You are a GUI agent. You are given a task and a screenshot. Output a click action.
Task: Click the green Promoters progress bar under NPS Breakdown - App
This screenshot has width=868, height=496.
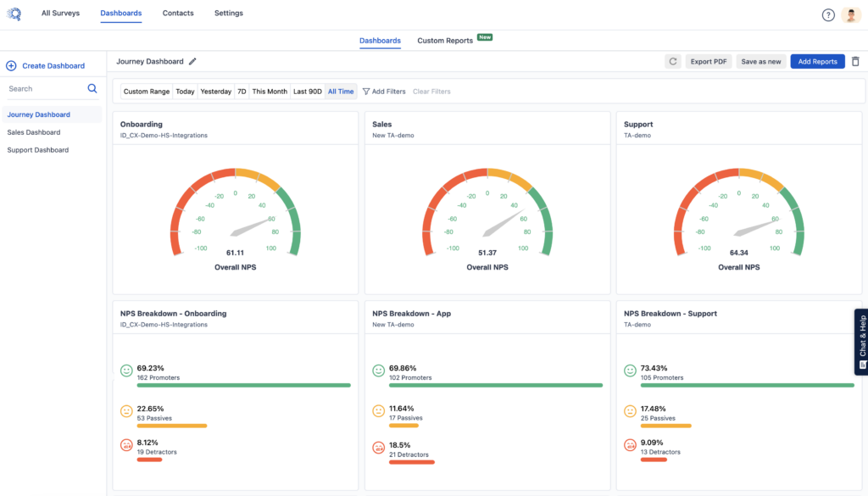click(497, 385)
